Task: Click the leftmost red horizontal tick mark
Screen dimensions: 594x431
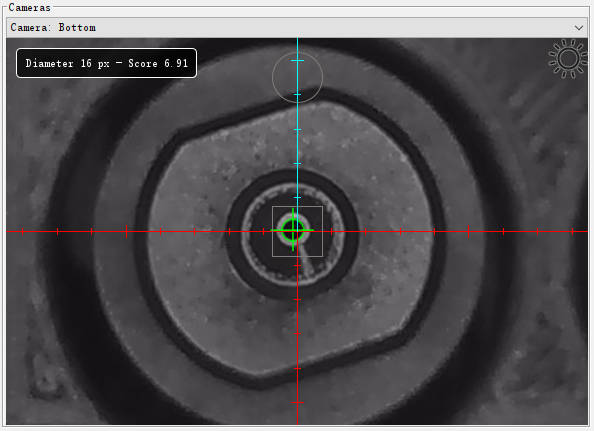Action: pos(23,231)
